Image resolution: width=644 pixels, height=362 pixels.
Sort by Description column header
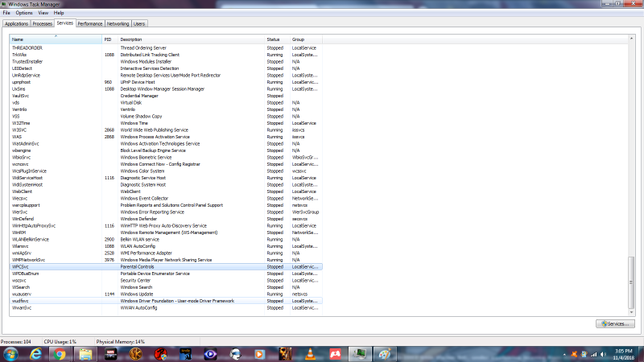(191, 39)
